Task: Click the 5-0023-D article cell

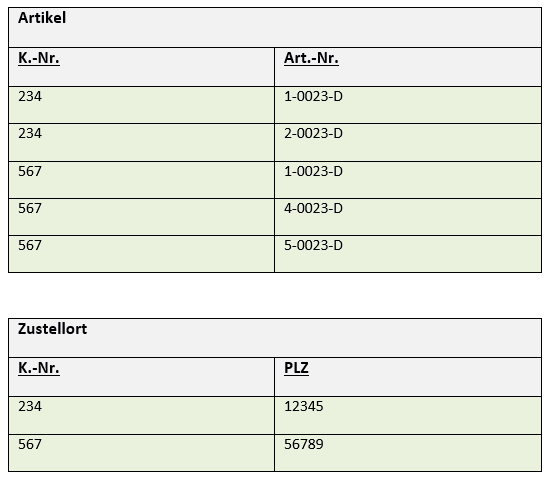Action: coord(408,254)
